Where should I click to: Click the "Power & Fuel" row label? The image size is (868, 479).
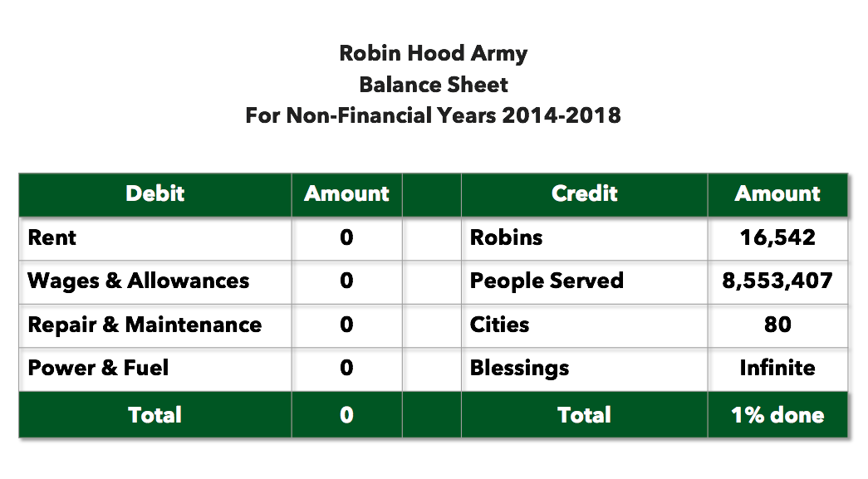point(98,369)
